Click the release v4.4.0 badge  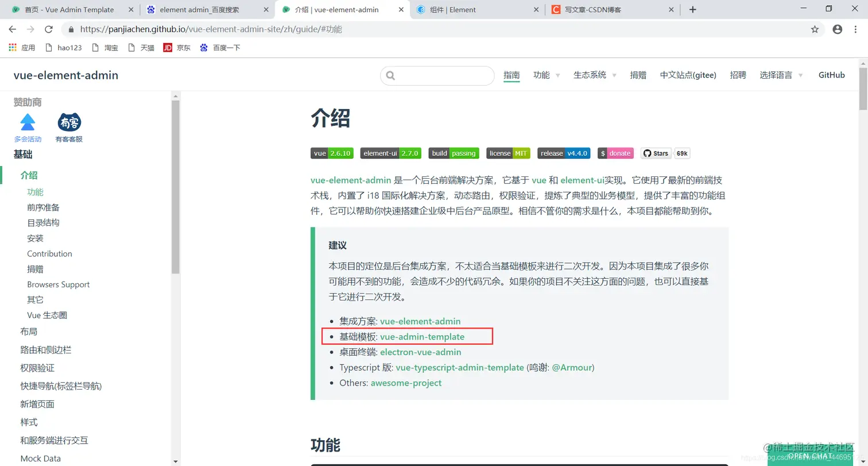564,153
